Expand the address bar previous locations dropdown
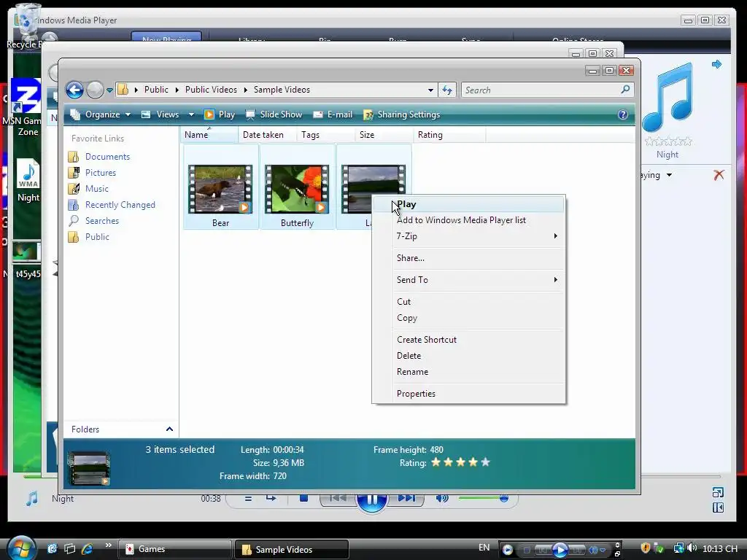Image resolution: width=747 pixels, height=560 pixels. 430,90
